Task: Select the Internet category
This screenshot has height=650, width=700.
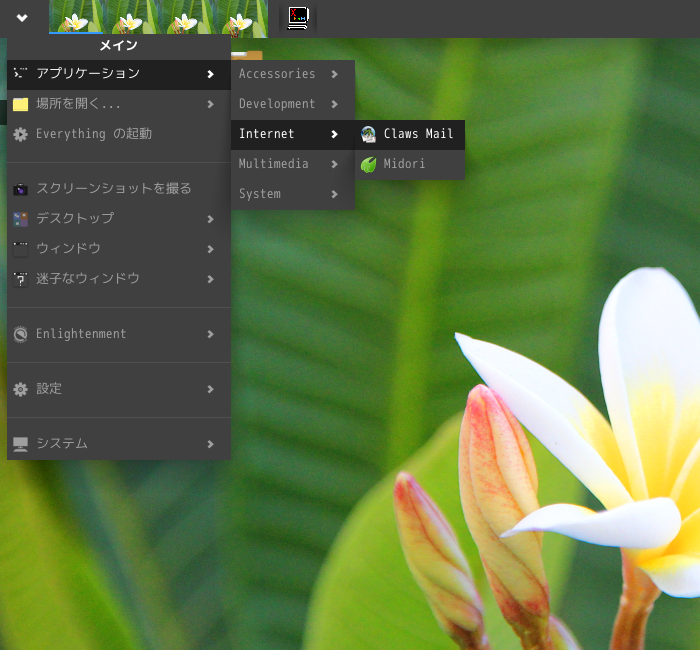Action: [293, 134]
